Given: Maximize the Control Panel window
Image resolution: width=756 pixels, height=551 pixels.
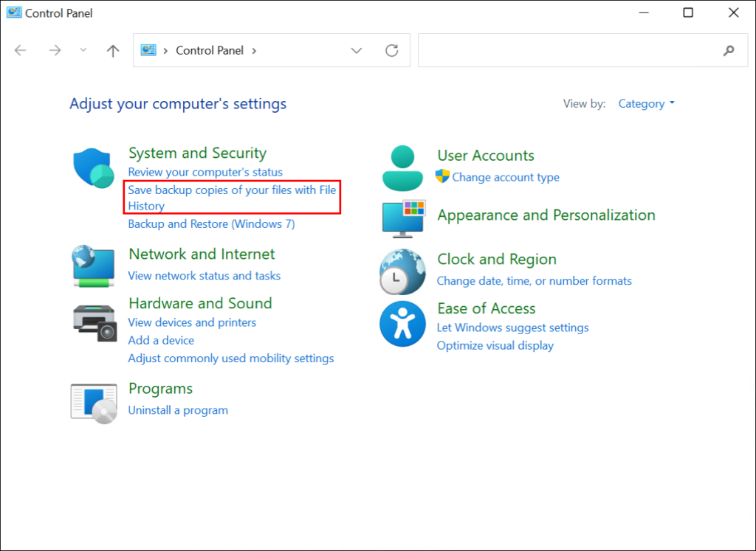Looking at the screenshot, I should (x=688, y=13).
